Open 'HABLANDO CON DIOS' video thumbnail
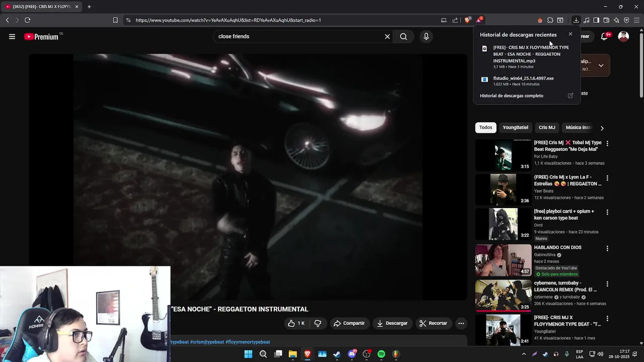 point(503,260)
